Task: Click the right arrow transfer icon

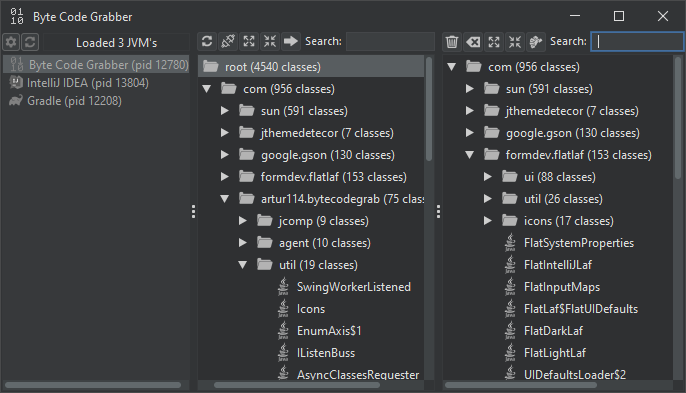Action: tap(290, 41)
